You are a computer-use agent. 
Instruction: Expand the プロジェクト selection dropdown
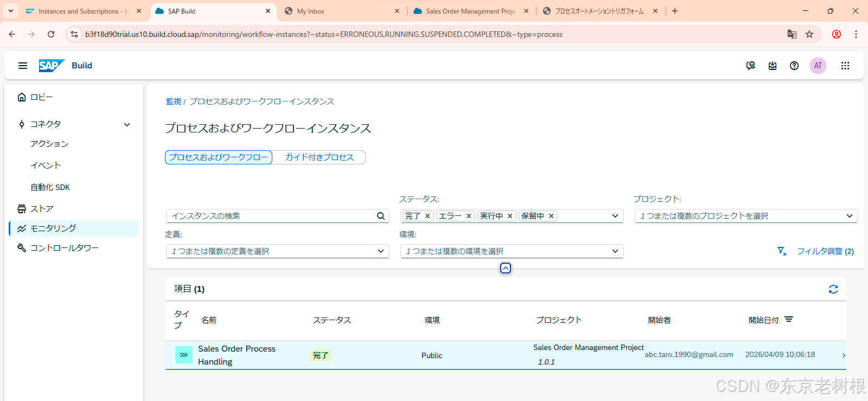(850, 216)
